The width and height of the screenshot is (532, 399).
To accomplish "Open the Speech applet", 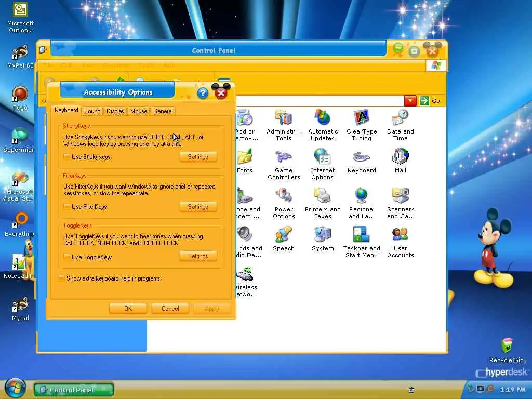I will [x=284, y=239].
